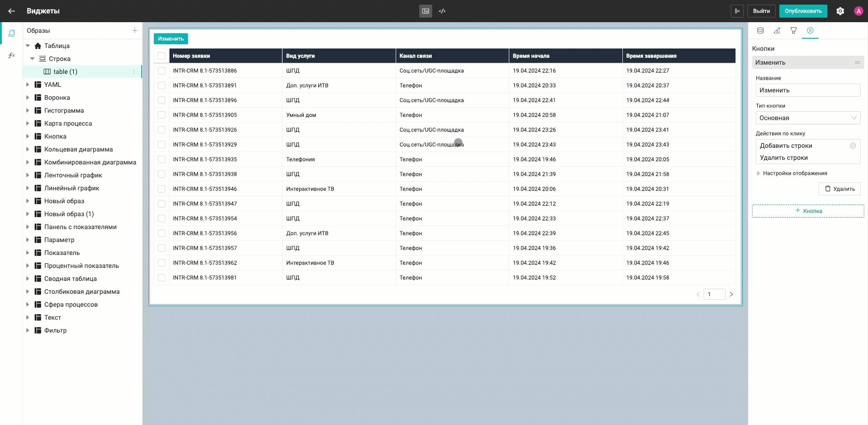Switch to the visual layout view icon
868x425 pixels.
click(x=425, y=11)
